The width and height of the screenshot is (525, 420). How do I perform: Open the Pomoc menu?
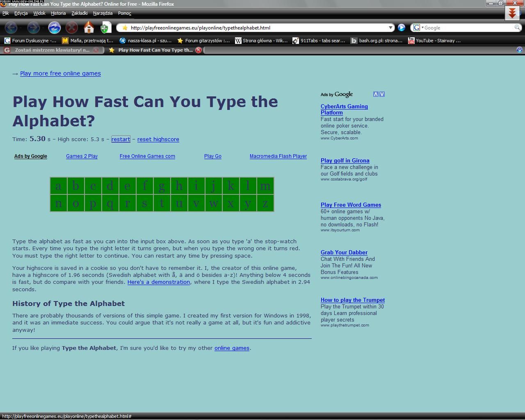(x=125, y=13)
